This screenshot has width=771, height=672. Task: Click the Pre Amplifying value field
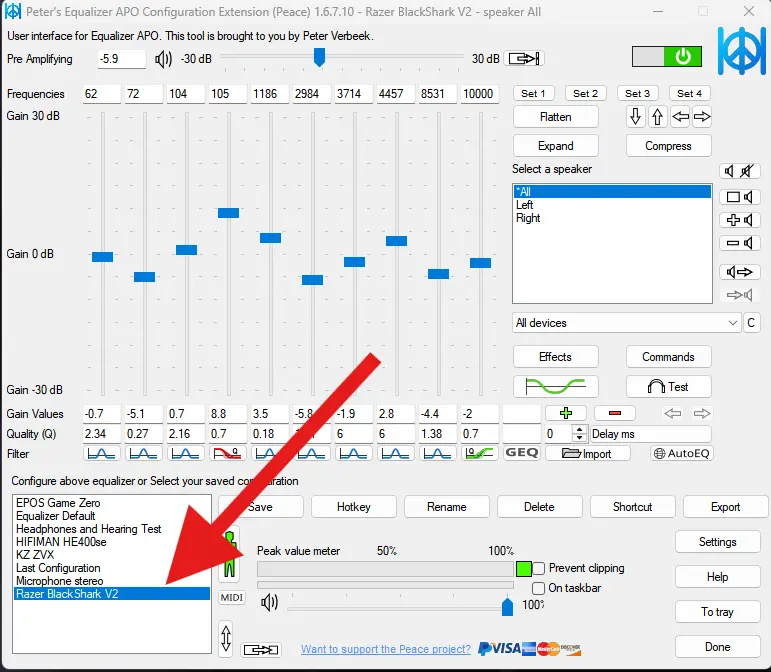121,59
